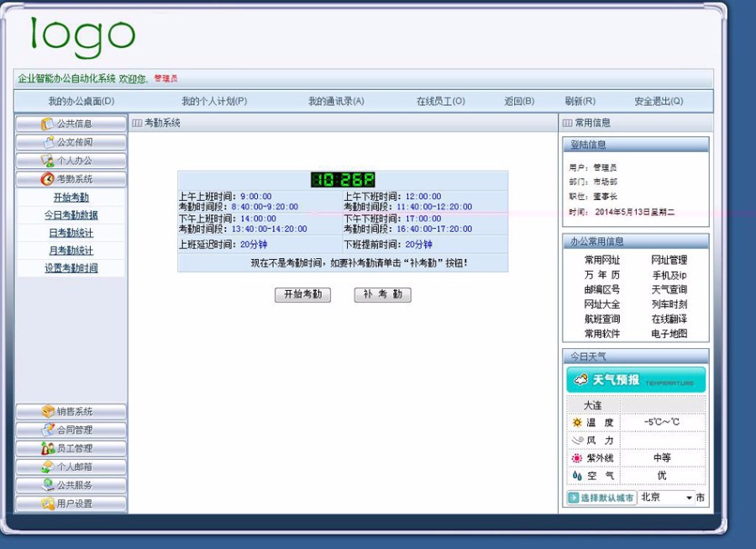Open the 网址大全 link
The height and width of the screenshot is (549, 756).
(x=602, y=304)
